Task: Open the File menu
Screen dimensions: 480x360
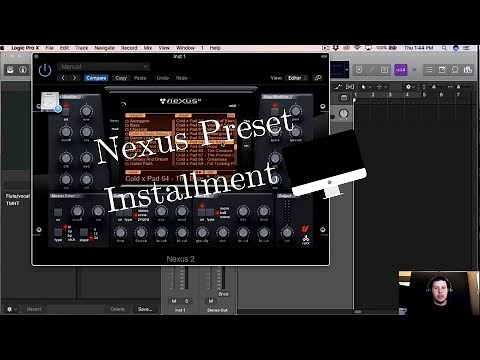Action: [x=49, y=48]
